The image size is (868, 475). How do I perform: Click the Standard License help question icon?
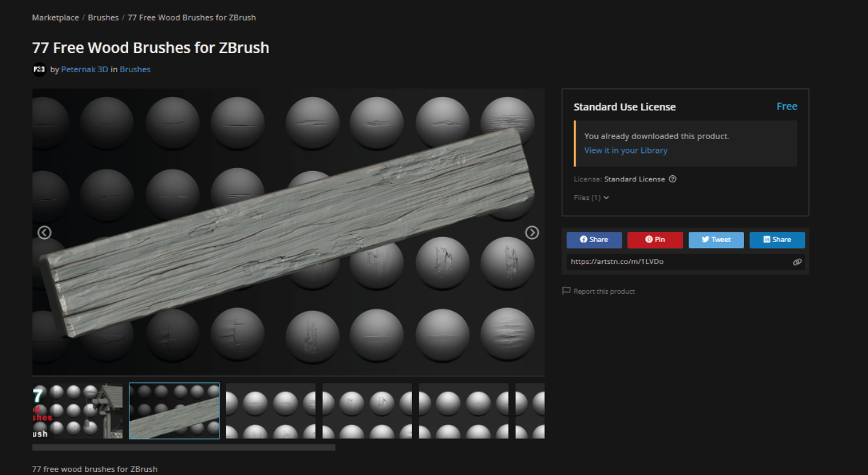tap(673, 179)
